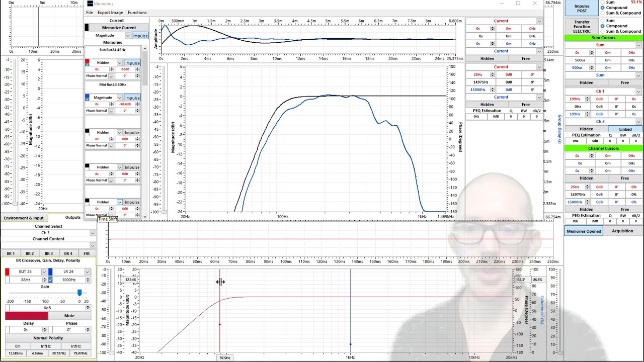Click the -50.6dB stepper in Mid But24 memory

(137, 104)
